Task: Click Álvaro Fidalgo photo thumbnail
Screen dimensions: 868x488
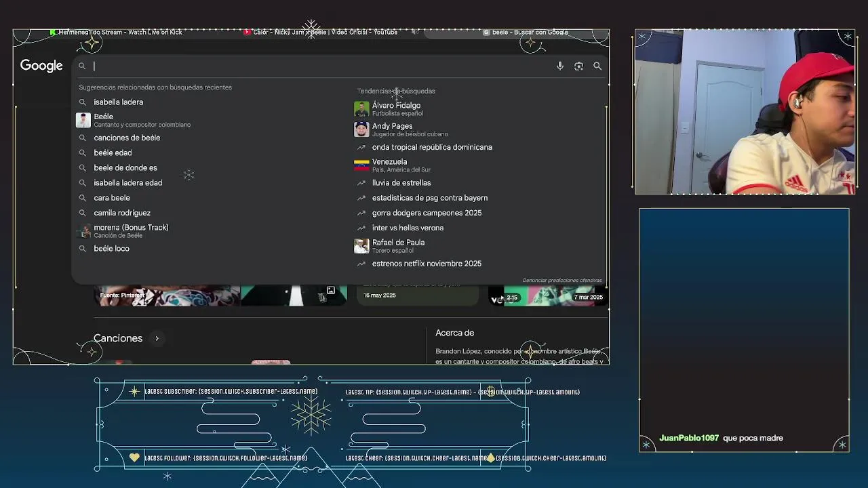Action: tap(361, 108)
